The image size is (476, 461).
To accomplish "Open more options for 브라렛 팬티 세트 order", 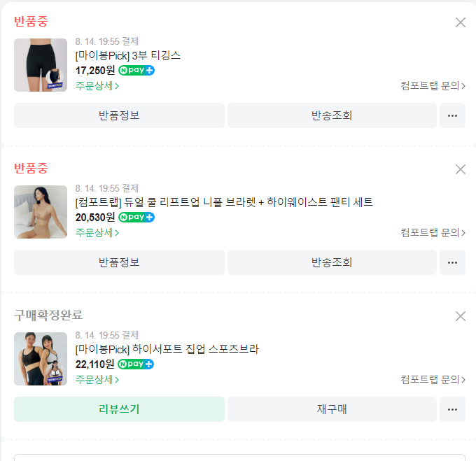I will click(452, 262).
